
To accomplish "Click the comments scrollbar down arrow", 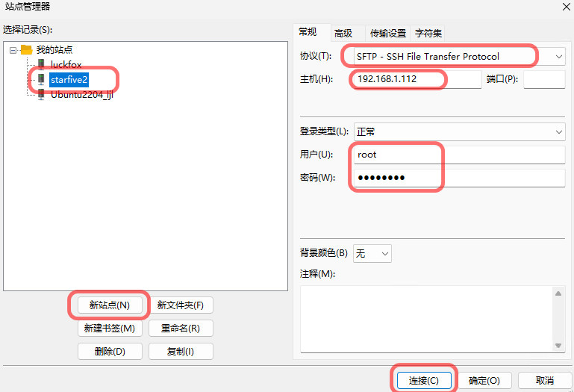I will [x=558, y=346].
